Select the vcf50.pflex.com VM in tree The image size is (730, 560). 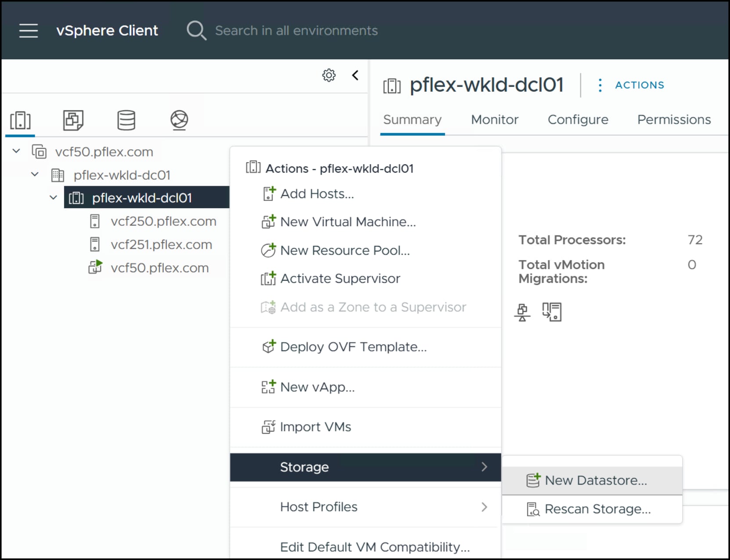159,267
